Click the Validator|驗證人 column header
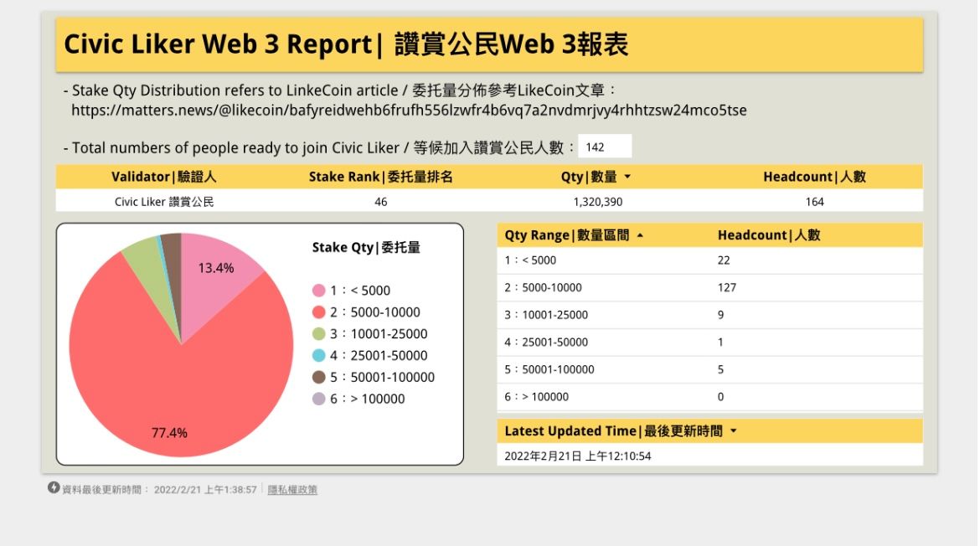Screen dimensions: 980x546 click(163, 177)
